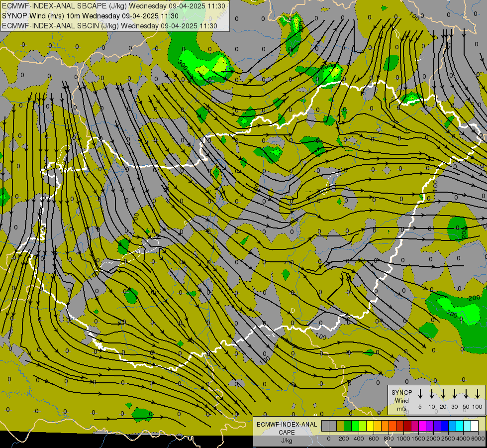
Task: Click the 'ECMWF-INDEX-ANAL SBCIN (J/kg)' title line
Action: 109,26
